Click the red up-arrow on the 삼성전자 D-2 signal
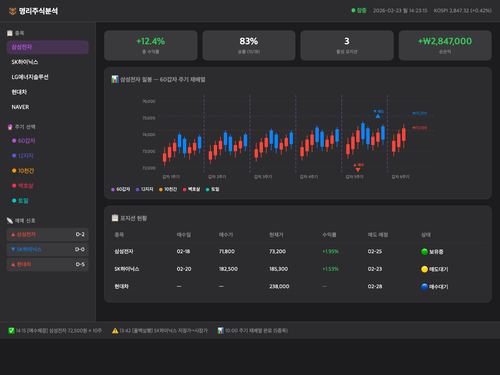Image resolution: width=500 pixels, height=375 pixels. (13, 234)
